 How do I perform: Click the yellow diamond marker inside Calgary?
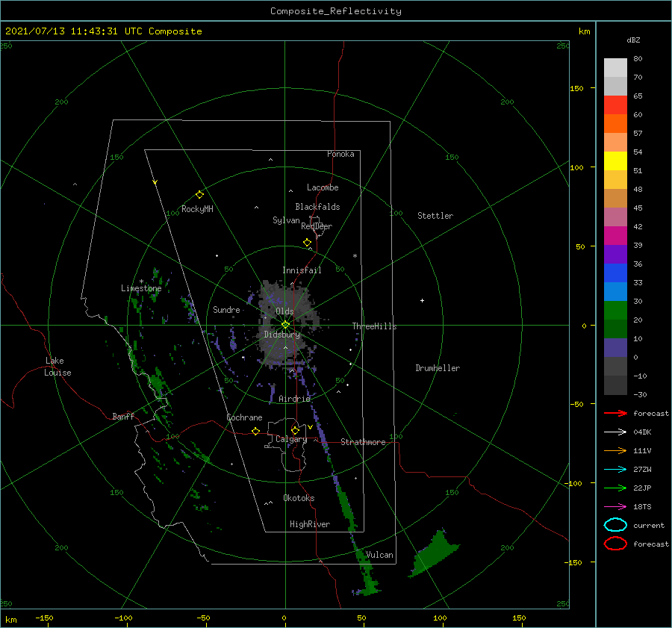click(x=295, y=430)
